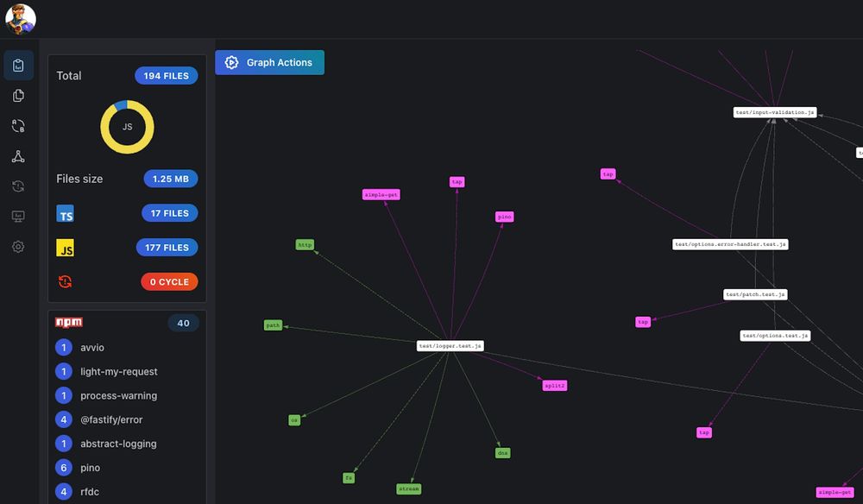Select the green os node

[x=294, y=420]
